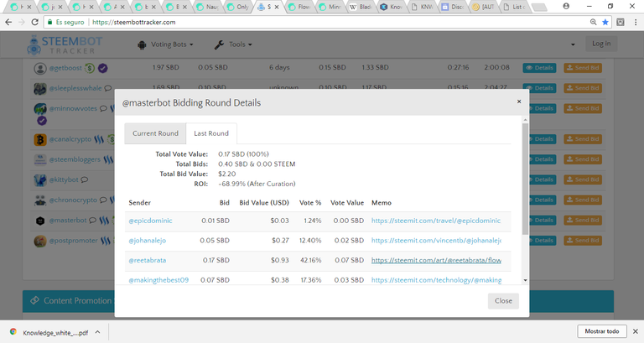The height and width of the screenshot is (343, 644).
Task: Click the green dollar icon beside @getboost
Action: click(x=90, y=68)
